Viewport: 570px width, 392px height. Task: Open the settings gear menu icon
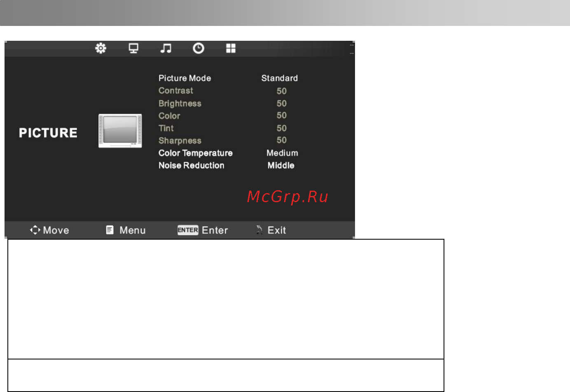(100, 48)
